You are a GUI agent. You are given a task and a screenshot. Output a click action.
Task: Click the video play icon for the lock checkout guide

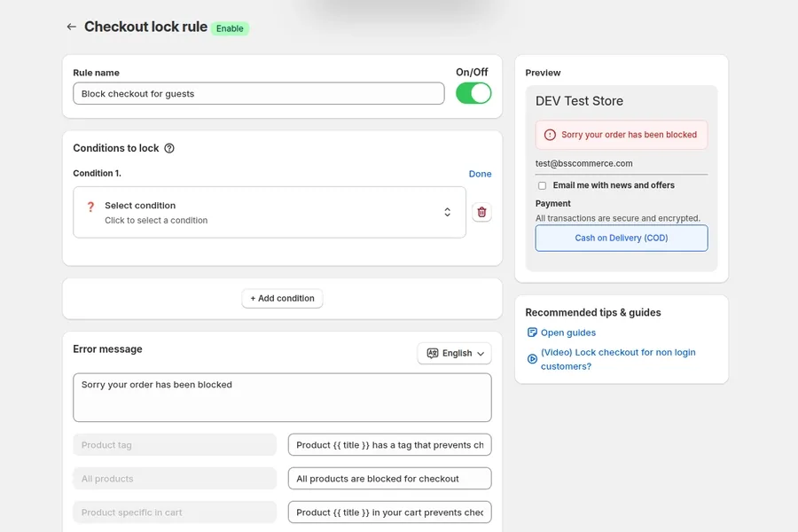click(532, 359)
